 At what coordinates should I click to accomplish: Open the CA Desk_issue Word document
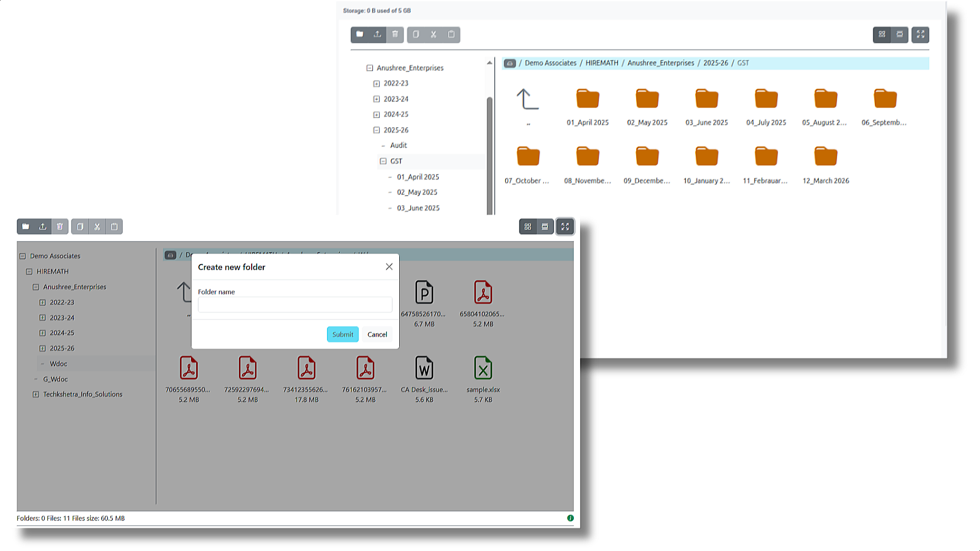(x=424, y=369)
